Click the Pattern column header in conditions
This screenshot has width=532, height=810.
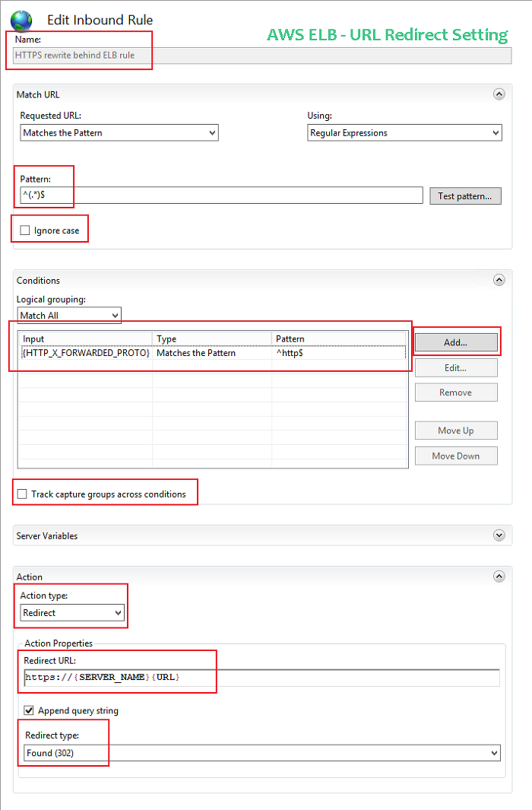pos(339,339)
